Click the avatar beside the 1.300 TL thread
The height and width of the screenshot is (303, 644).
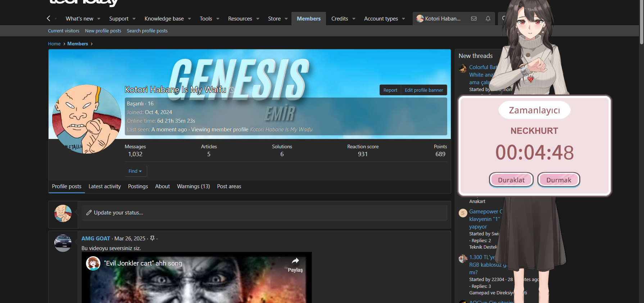[x=463, y=259]
